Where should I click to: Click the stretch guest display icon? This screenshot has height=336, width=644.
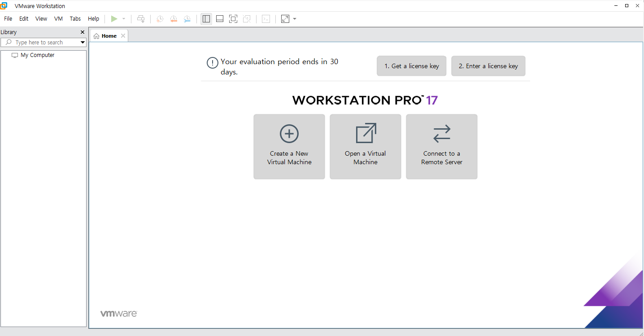[285, 19]
